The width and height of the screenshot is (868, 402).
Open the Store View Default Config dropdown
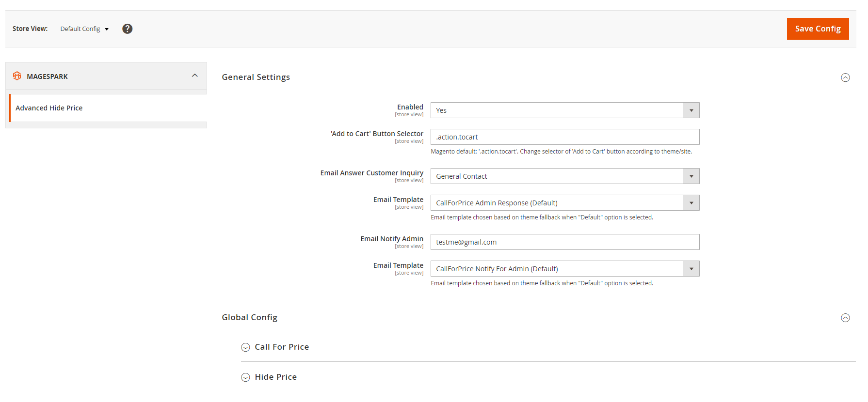[x=84, y=29]
